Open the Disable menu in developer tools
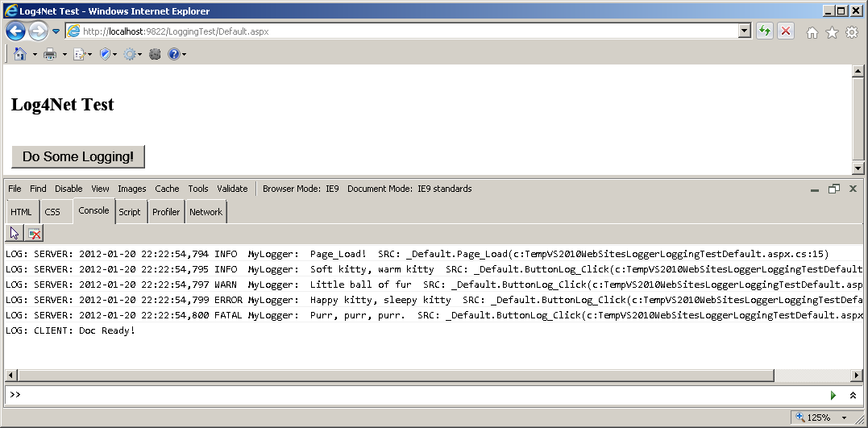 [x=69, y=189]
